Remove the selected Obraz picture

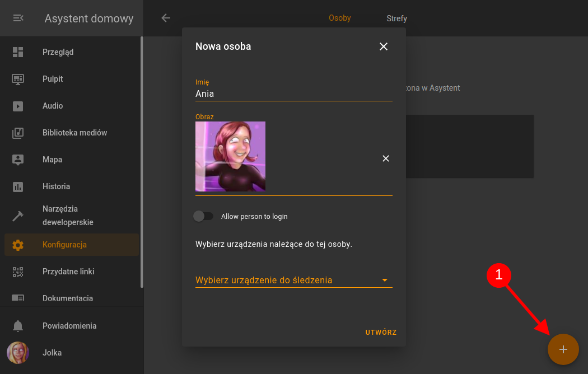coord(385,158)
